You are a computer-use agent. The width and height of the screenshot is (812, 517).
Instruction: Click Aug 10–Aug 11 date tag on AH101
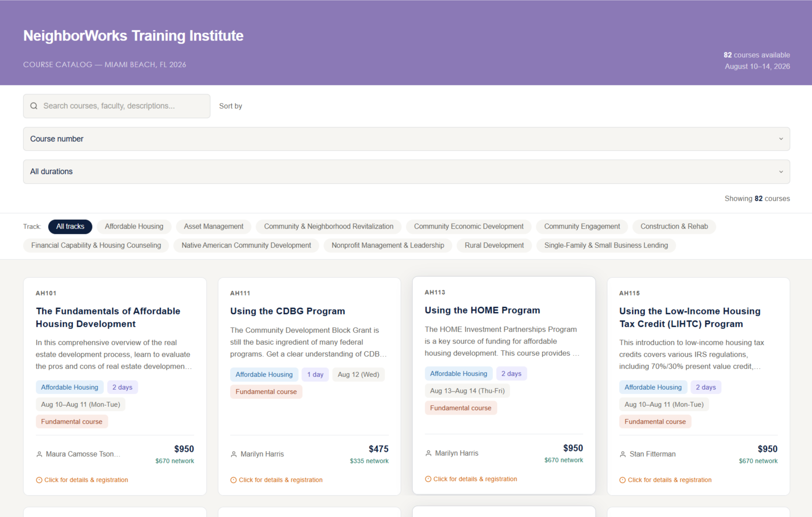coord(81,404)
